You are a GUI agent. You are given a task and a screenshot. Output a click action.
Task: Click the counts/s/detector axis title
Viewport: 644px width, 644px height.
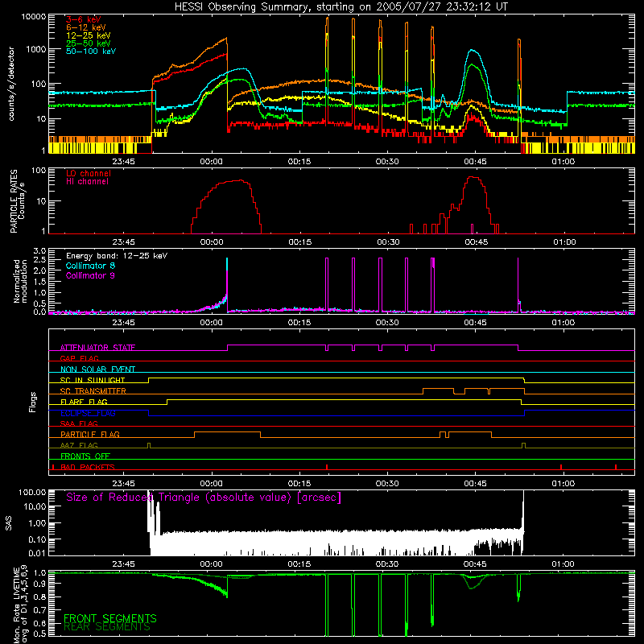[x=11, y=84]
